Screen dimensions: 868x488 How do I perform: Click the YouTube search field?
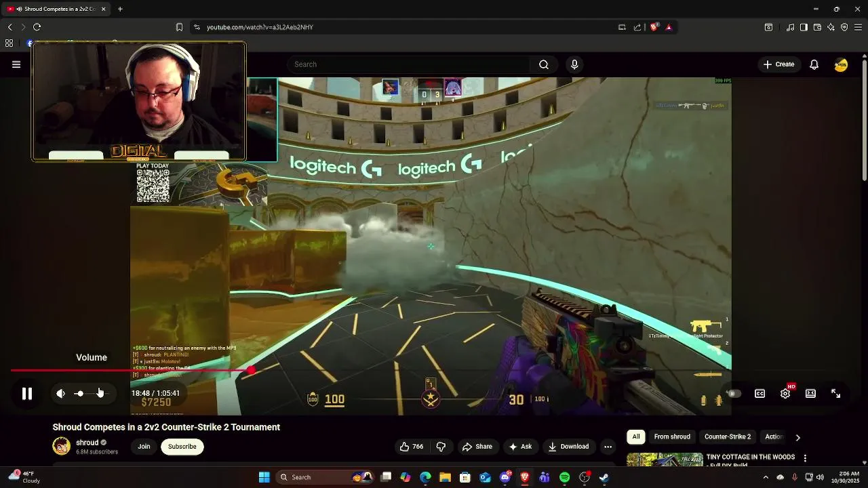[x=409, y=64]
